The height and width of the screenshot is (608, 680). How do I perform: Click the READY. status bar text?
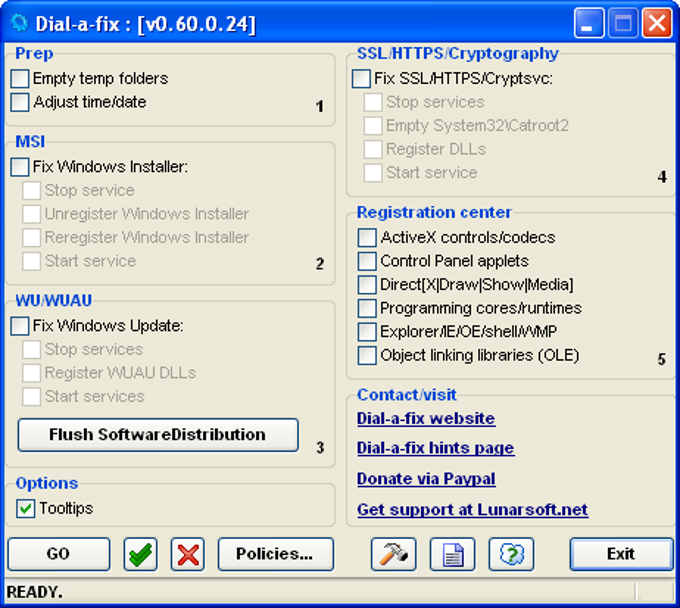[35, 592]
